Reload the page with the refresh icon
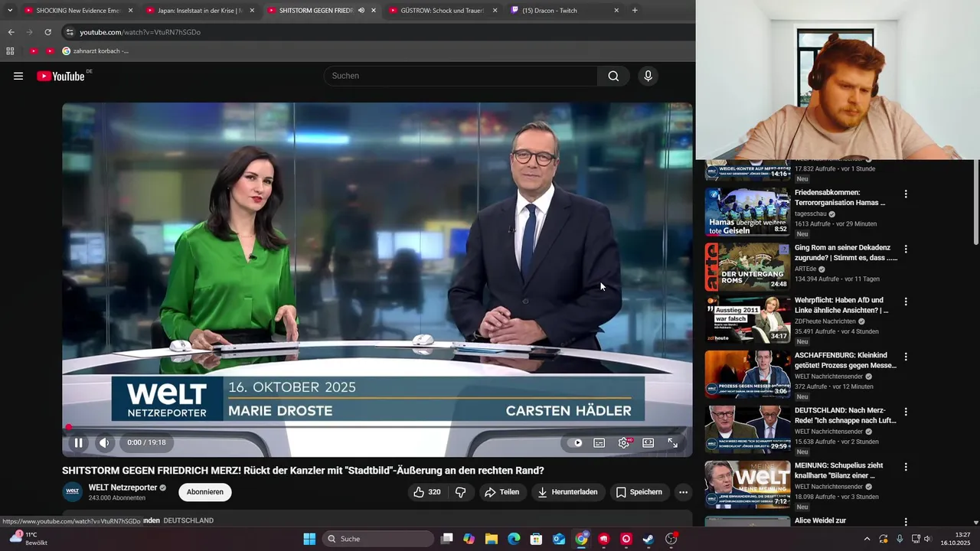Viewport: 980px width, 551px height. coord(47,32)
